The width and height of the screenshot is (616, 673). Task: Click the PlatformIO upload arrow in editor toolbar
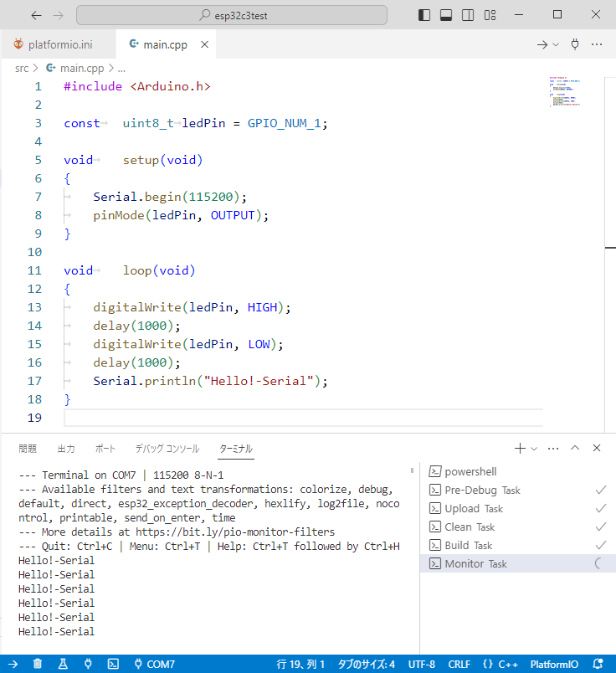coord(542,44)
